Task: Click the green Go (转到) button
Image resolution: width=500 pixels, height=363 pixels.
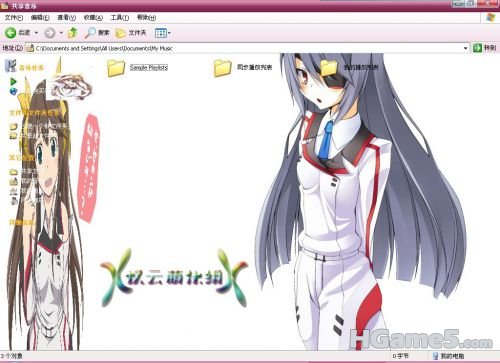Action: coord(485,48)
